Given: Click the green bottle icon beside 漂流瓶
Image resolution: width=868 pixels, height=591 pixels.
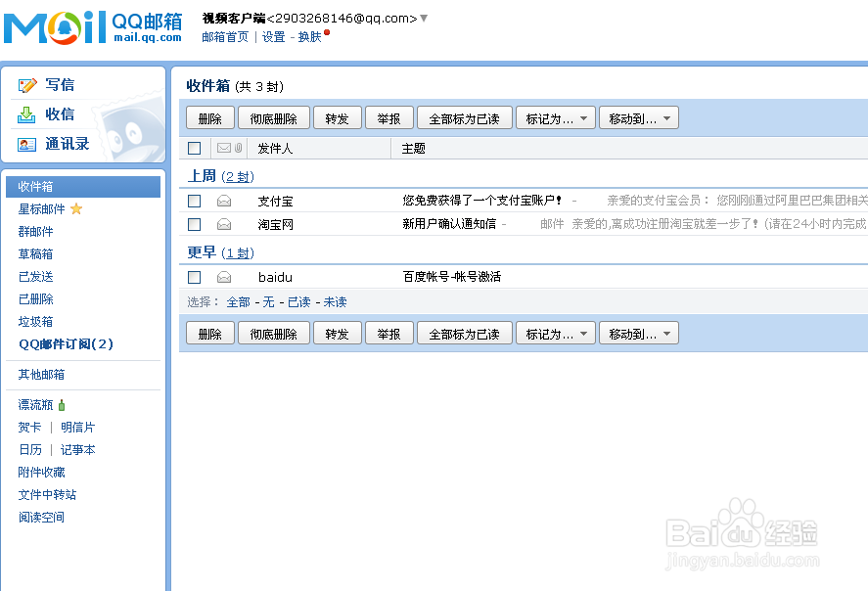Looking at the screenshot, I should pos(62,405).
